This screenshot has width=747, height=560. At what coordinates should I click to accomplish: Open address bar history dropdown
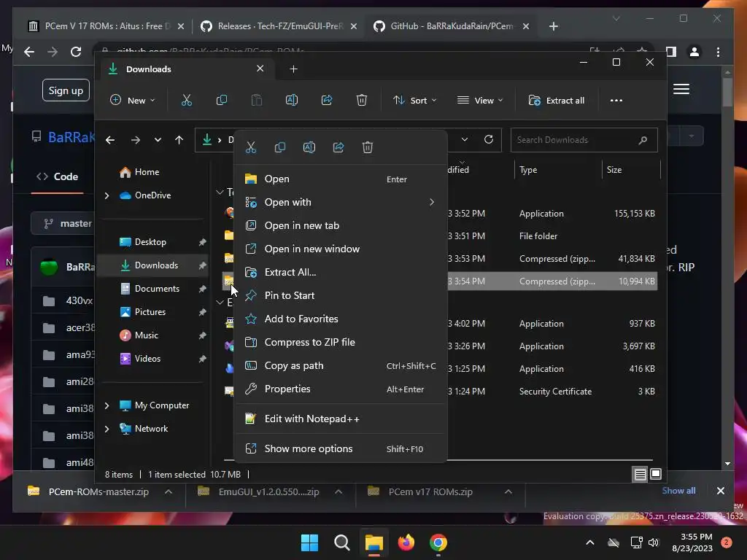[465, 139]
